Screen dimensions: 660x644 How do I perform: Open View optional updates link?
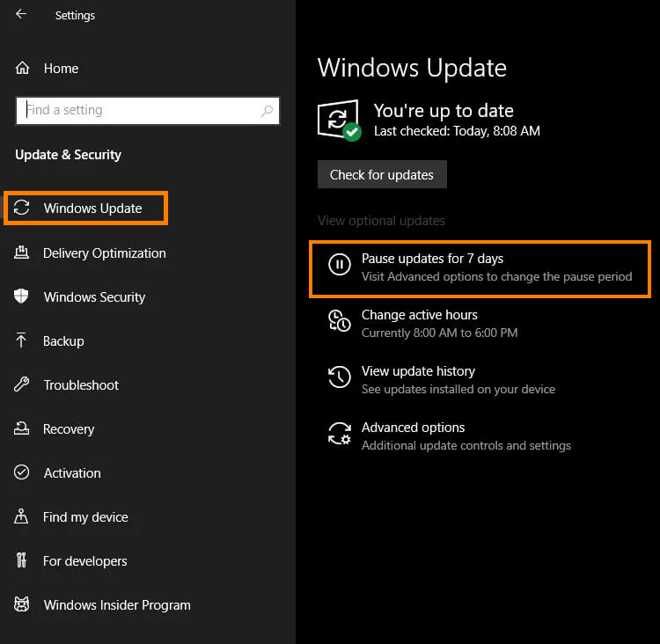(381, 221)
